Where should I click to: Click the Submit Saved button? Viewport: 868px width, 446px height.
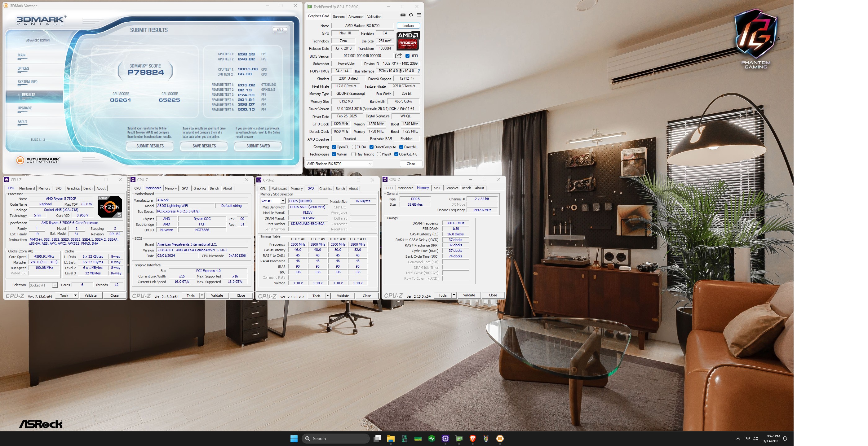point(258,146)
